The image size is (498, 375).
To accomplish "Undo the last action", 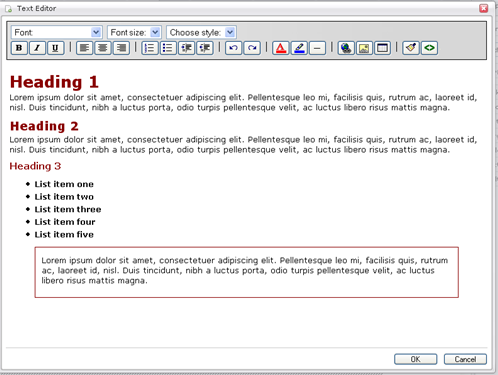I will [233, 48].
